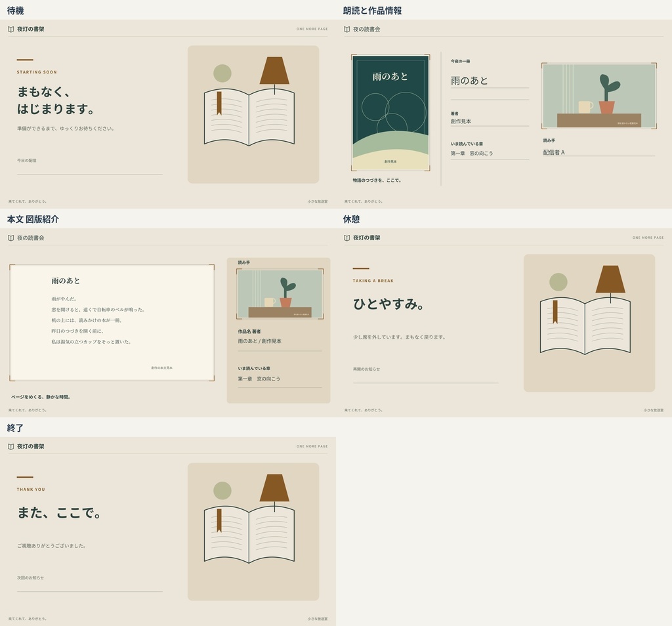The width and height of the screenshot is (672, 626).
Task: Click 準備ができるまで、ゆっくりお待ちください。
Action: (x=66, y=129)
